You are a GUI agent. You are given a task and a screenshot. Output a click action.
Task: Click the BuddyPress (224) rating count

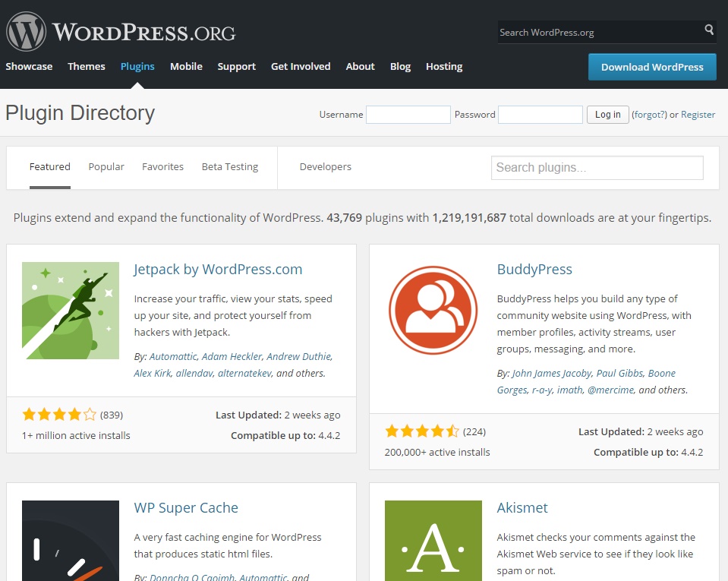[474, 431]
